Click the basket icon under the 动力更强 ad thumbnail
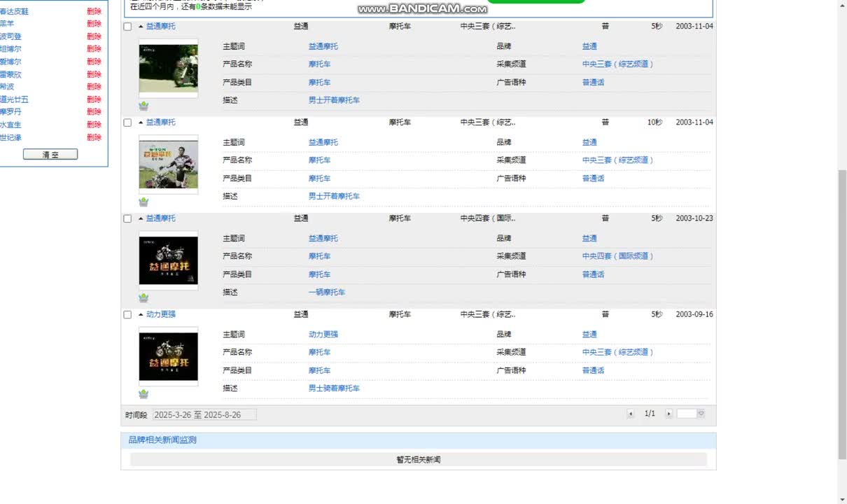 143,393
